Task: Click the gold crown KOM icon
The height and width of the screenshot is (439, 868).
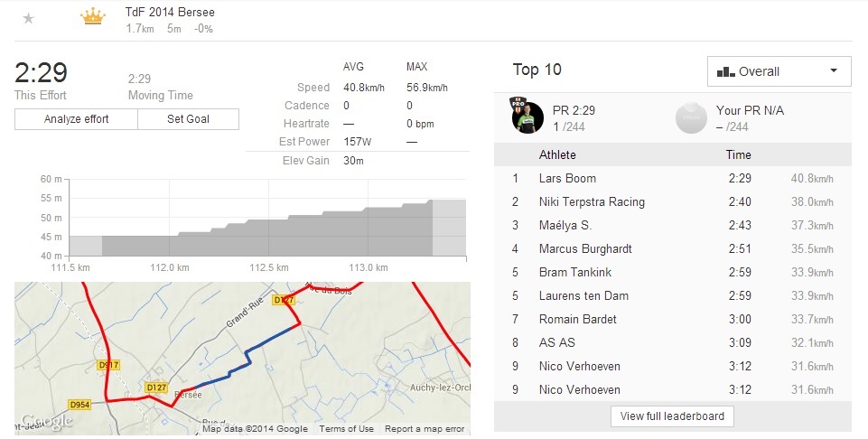Action: point(92,17)
